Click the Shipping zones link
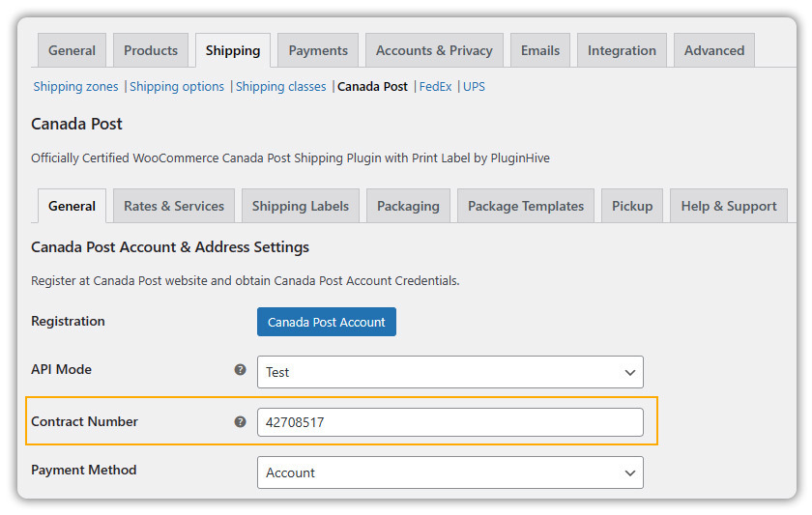The height and width of the screenshot is (515, 812). tap(75, 87)
